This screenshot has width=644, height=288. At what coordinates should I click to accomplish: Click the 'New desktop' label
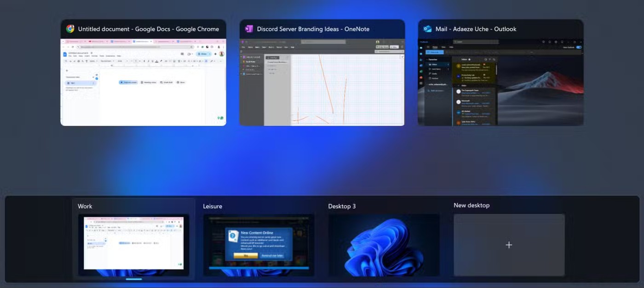[x=471, y=205]
